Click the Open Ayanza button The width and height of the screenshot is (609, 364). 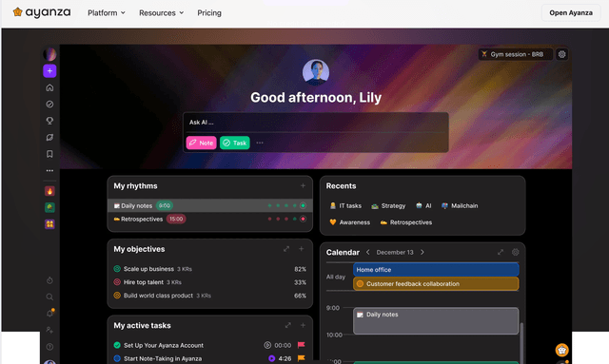[x=571, y=12]
